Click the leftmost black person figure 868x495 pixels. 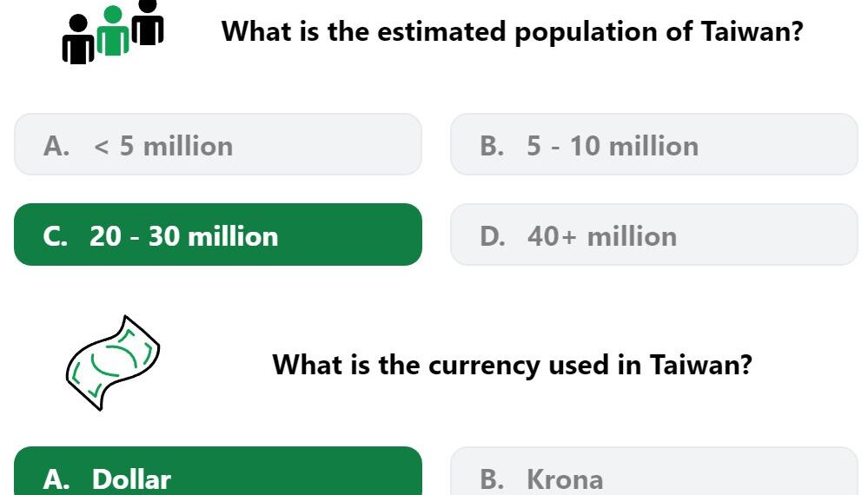coord(78,39)
